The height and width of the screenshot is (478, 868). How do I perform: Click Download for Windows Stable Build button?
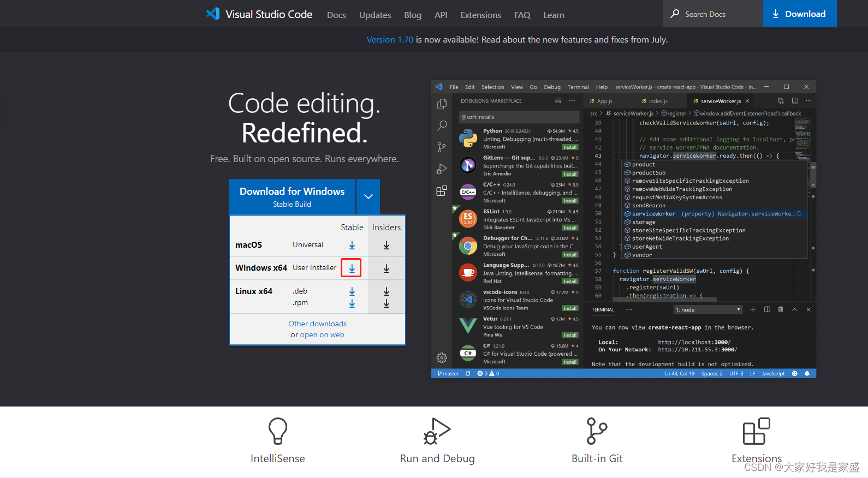pyautogui.click(x=292, y=197)
